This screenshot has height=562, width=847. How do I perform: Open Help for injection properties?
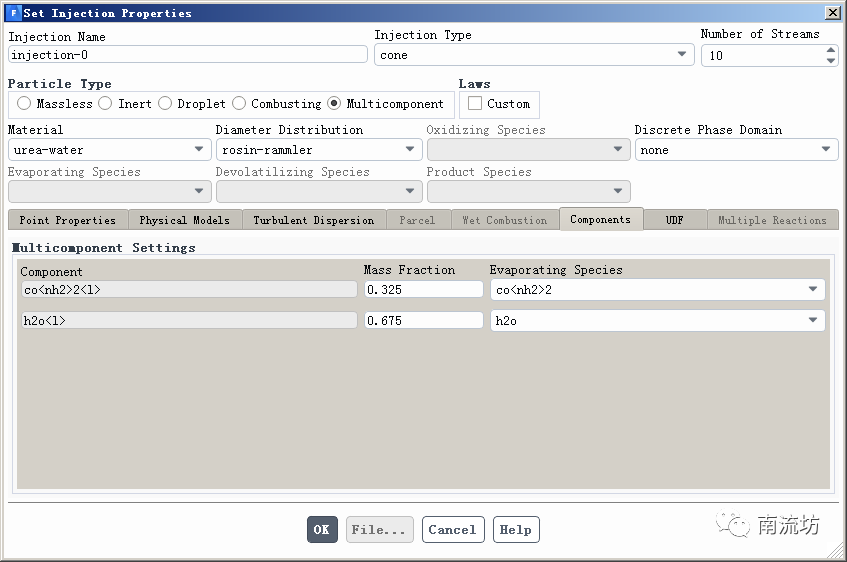pos(515,530)
